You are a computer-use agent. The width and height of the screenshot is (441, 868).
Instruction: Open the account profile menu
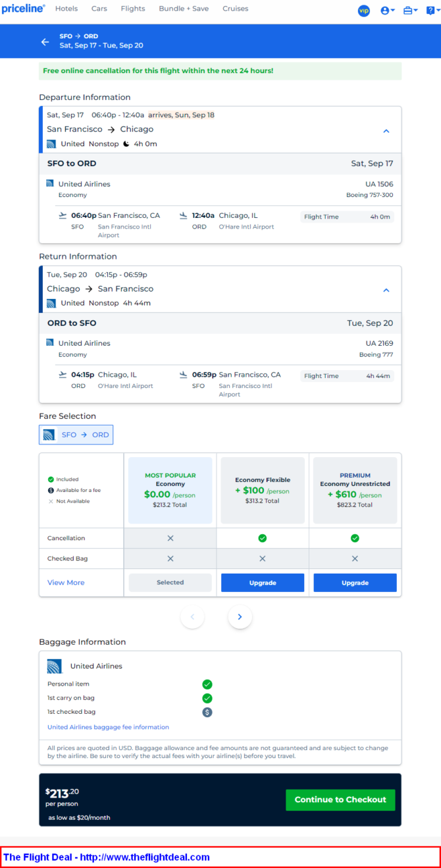click(x=388, y=11)
